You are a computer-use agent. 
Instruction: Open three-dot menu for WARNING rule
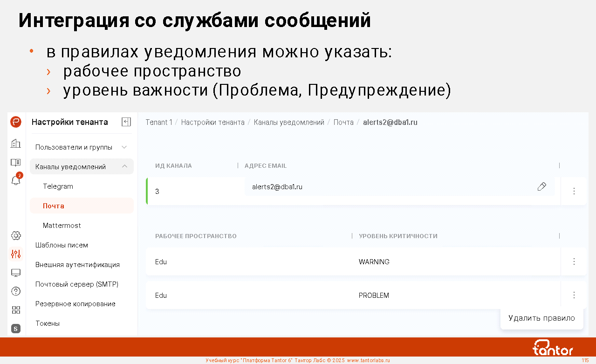click(x=574, y=261)
